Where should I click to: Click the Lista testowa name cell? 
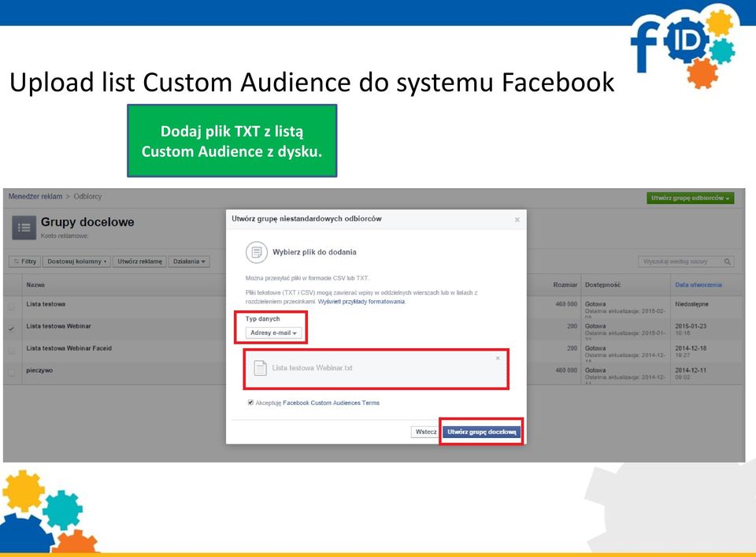[46, 304]
